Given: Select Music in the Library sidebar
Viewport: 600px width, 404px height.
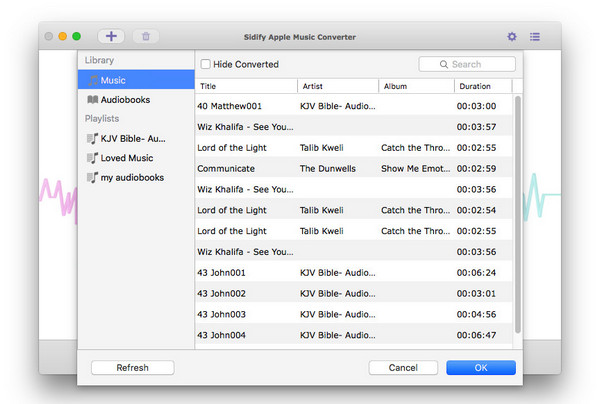Looking at the screenshot, I should pos(136,80).
